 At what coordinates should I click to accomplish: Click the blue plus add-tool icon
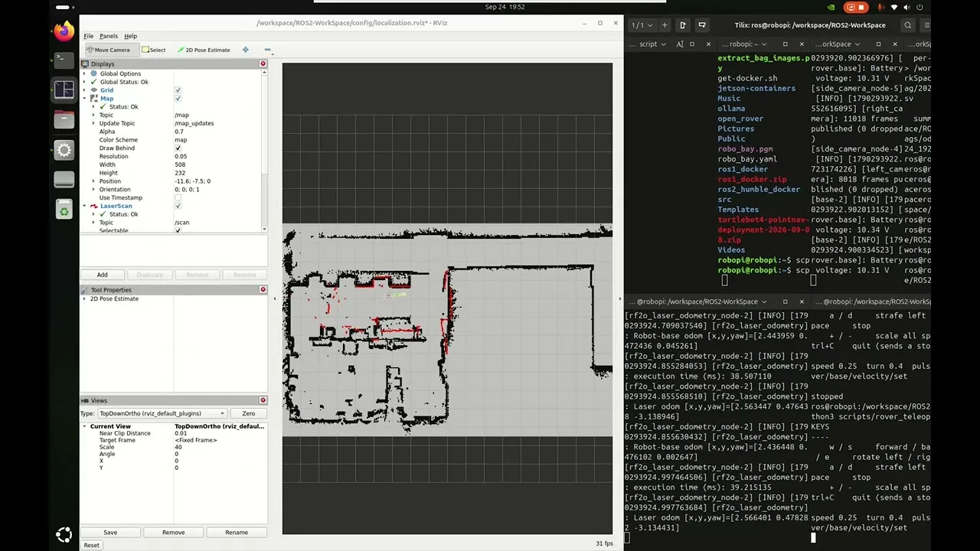(x=245, y=50)
